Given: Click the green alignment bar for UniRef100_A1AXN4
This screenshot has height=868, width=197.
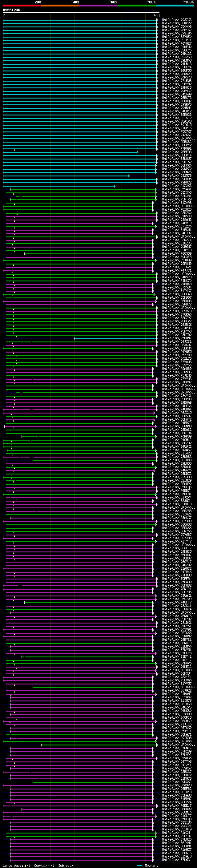Looking at the screenshot, I should (x=81, y=833).
